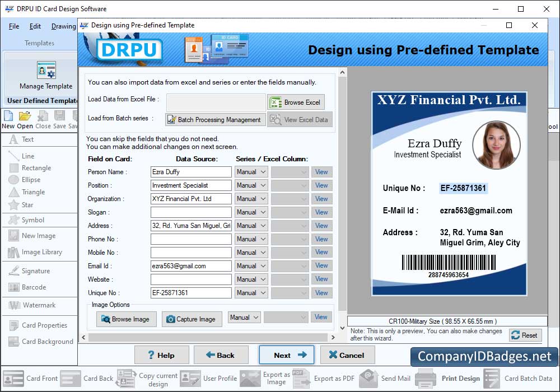
Task: Click Browse Excel button
Action: click(296, 102)
